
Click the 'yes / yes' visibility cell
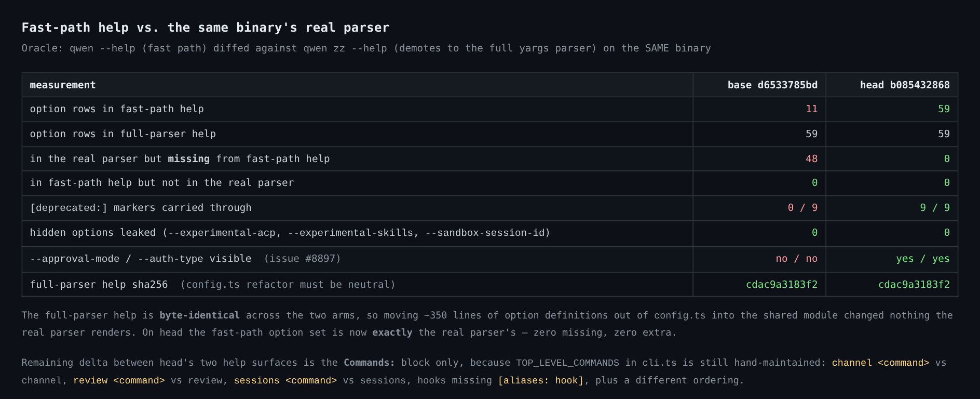tap(923, 259)
